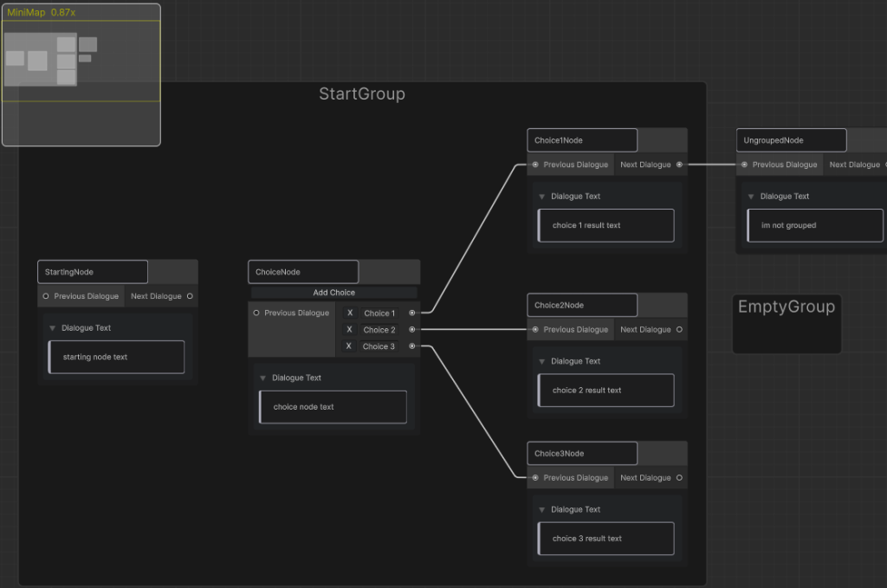Collapse StartingNode's Dialogue Text foldout
This screenshot has height=588, width=887.
click(53, 328)
